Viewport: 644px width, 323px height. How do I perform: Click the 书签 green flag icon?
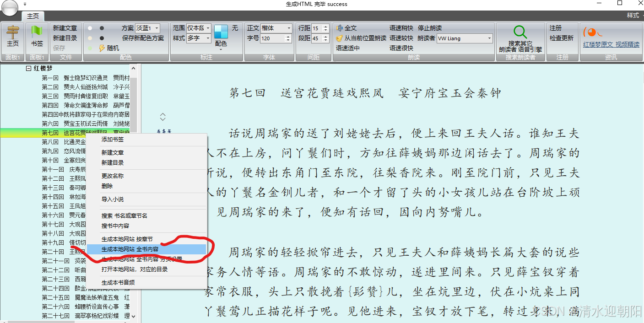click(x=37, y=32)
